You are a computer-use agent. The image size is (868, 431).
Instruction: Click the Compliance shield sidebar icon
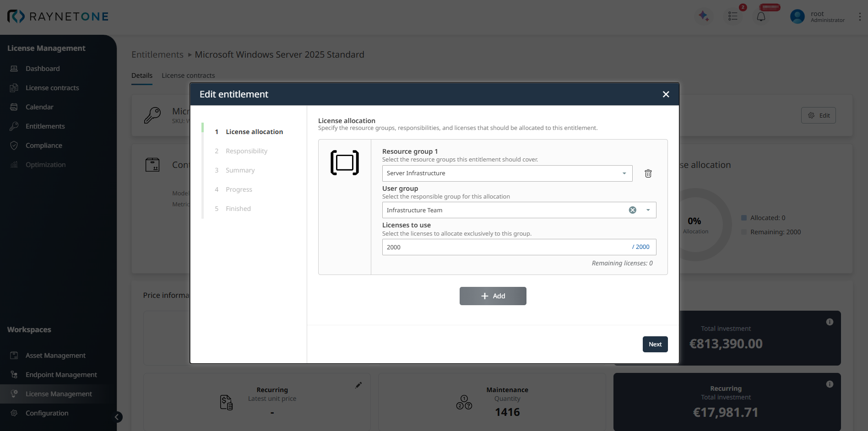pos(14,145)
